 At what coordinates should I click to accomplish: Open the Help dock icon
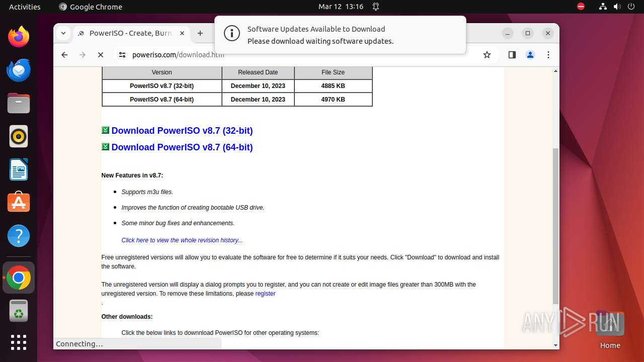point(19,236)
